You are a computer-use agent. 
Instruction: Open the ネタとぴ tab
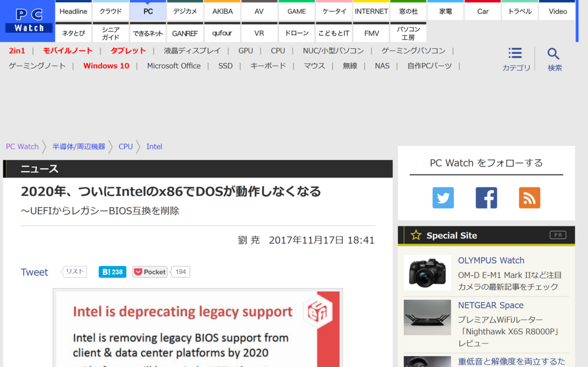click(x=73, y=33)
